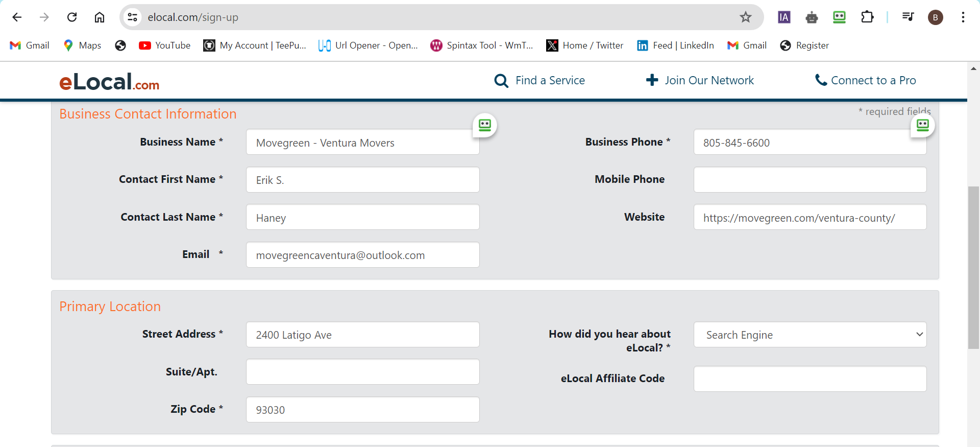The image size is (980, 447).
Task: Focus the Business Name field
Action: tap(363, 142)
